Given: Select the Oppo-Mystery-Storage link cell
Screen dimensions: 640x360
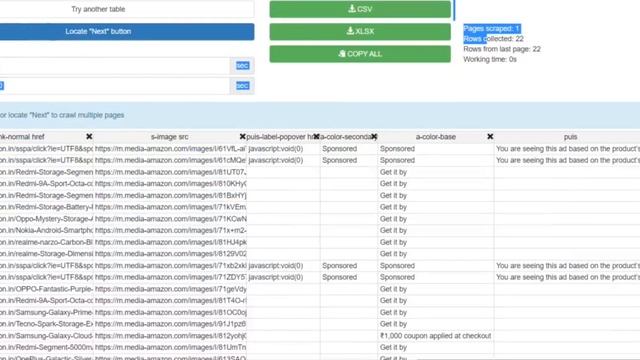Looking at the screenshot, I should (x=47, y=219).
